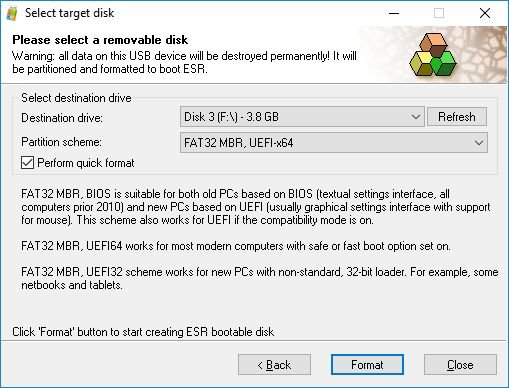
Task: Click the Close button at the bottom
Action: point(460,365)
